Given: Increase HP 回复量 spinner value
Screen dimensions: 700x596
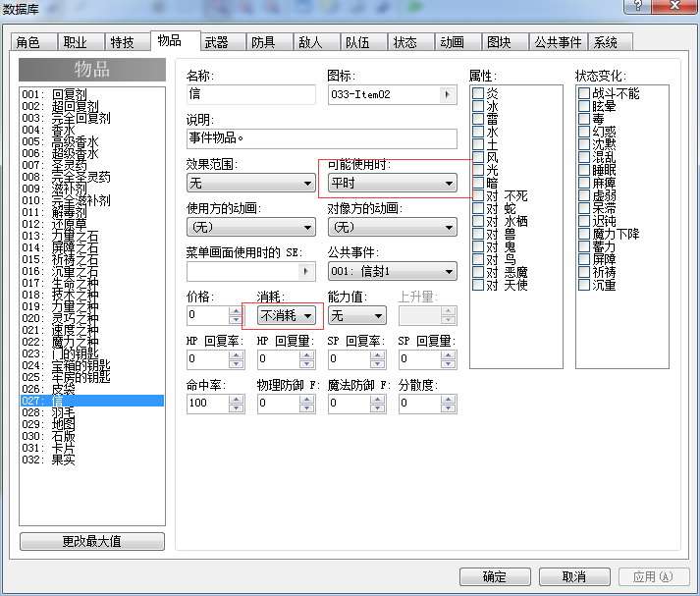Looking at the screenshot, I should [x=306, y=354].
